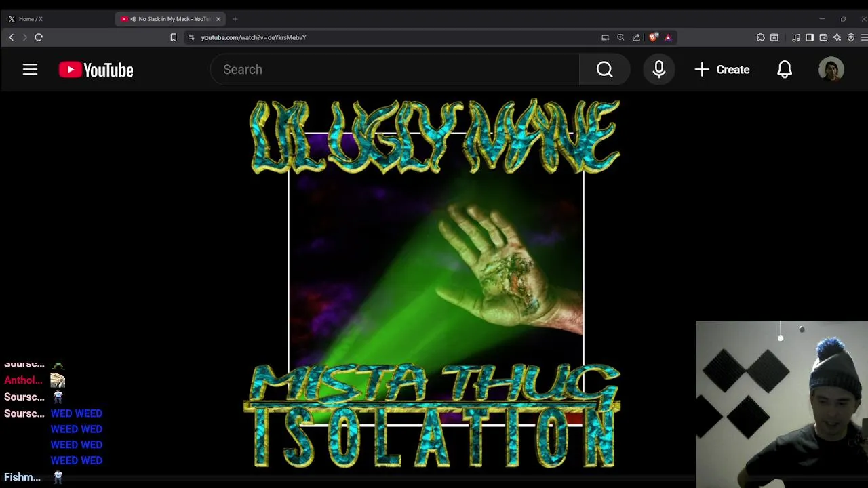Open the notifications bell

(785, 70)
